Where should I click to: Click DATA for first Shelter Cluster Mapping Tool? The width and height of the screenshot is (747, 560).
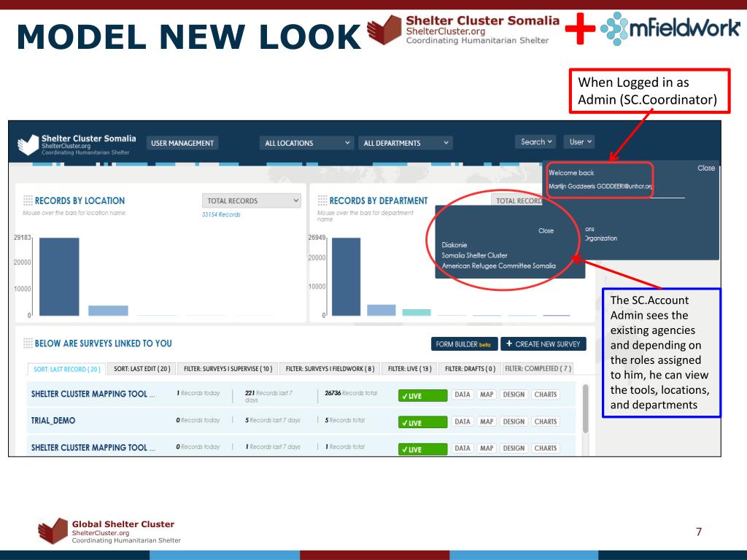462,394
